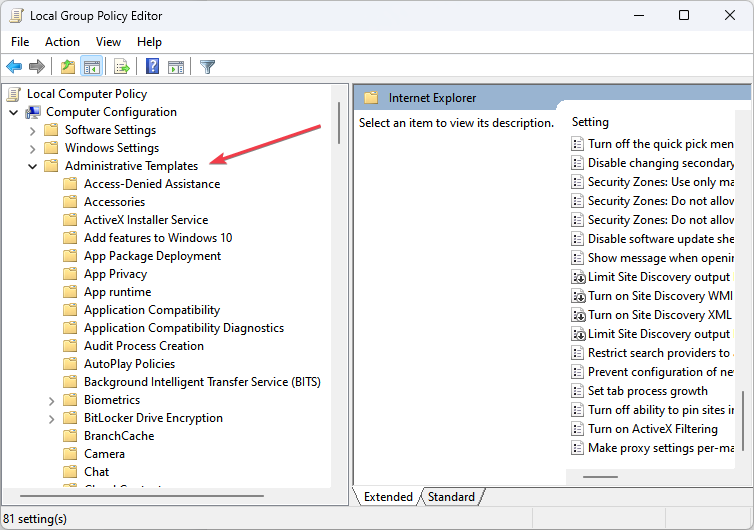Select Add features to Windows 10

(158, 238)
